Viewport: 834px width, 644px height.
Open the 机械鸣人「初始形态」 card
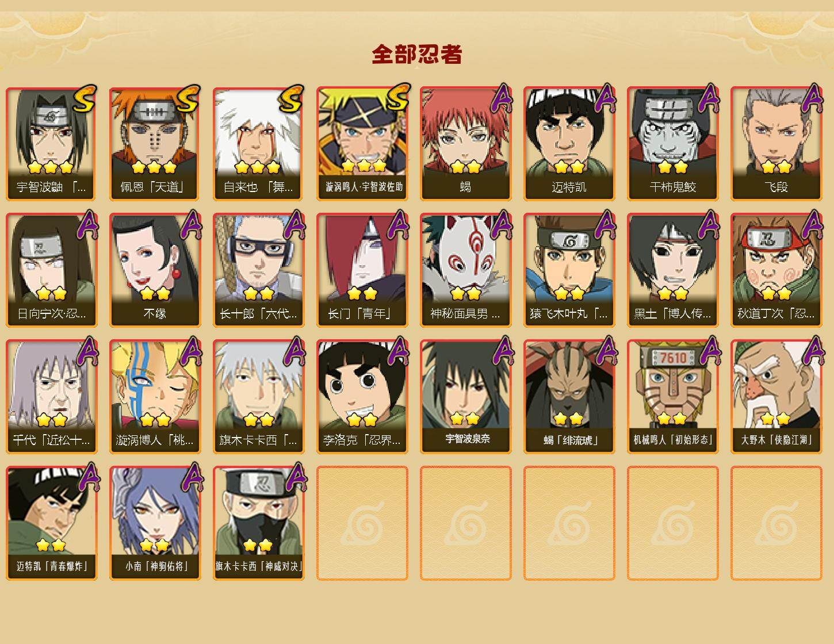(x=672, y=397)
